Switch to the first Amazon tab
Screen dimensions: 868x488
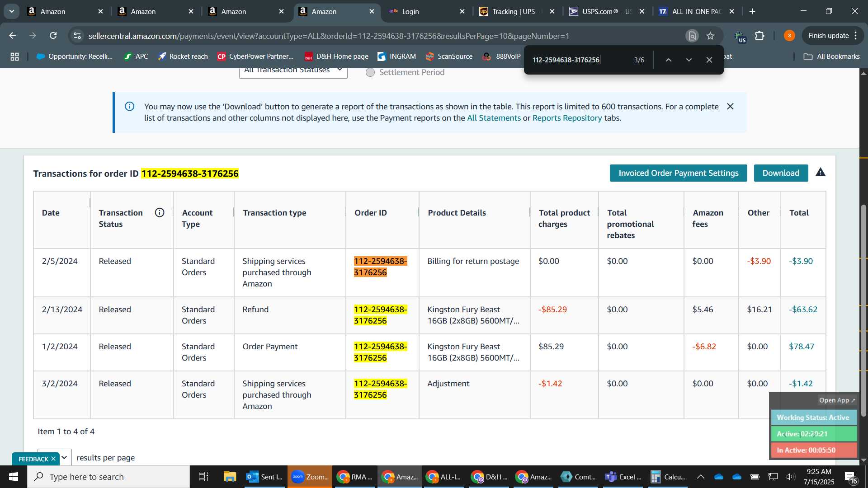(66, 11)
